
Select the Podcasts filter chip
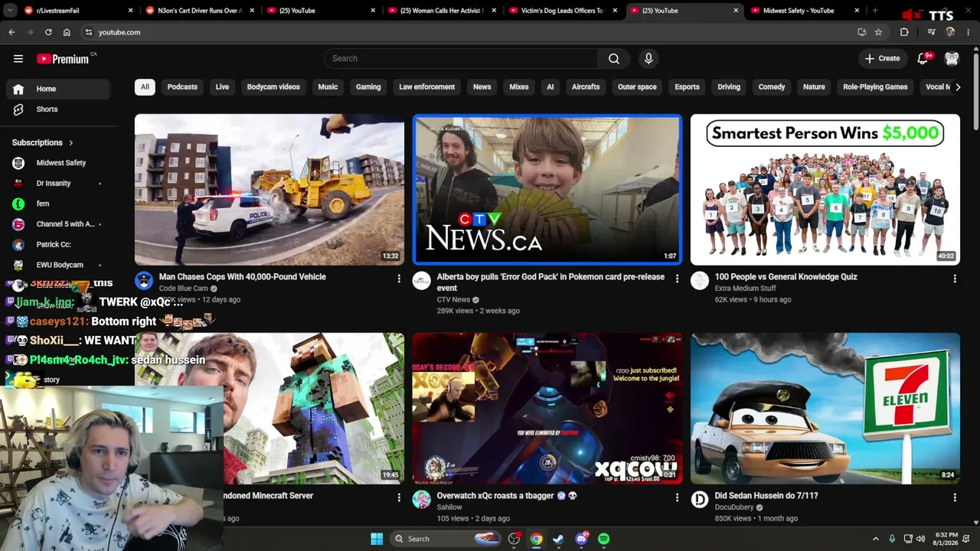click(x=182, y=87)
